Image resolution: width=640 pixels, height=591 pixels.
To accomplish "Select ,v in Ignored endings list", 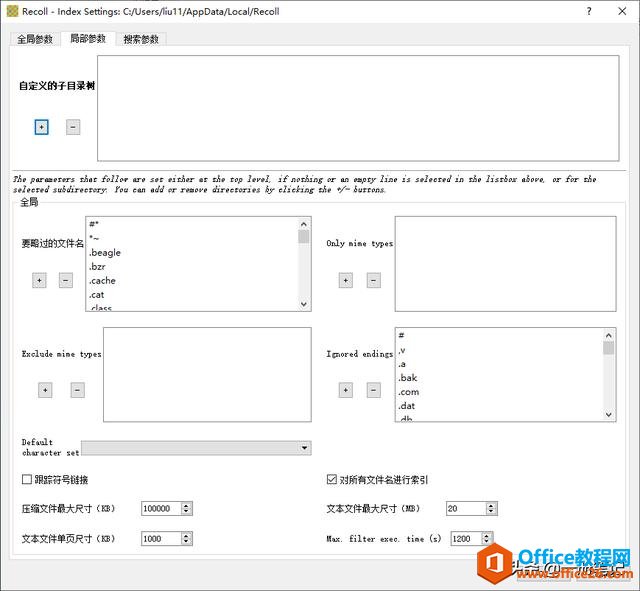I will 500,350.
